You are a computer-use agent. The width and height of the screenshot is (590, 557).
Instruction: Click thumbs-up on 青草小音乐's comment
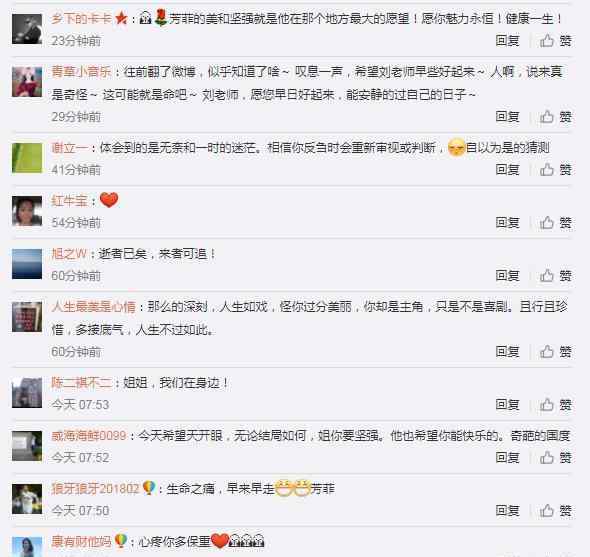pos(556,117)
